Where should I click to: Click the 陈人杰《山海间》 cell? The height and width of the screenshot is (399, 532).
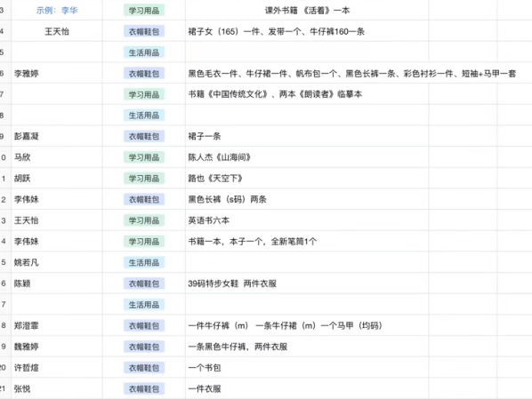point(307,157)
